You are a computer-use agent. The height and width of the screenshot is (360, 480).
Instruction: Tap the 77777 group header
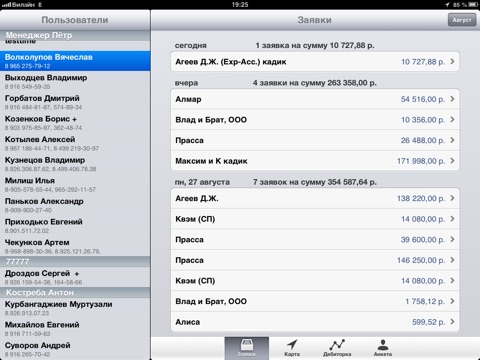(x=75, y=262)
